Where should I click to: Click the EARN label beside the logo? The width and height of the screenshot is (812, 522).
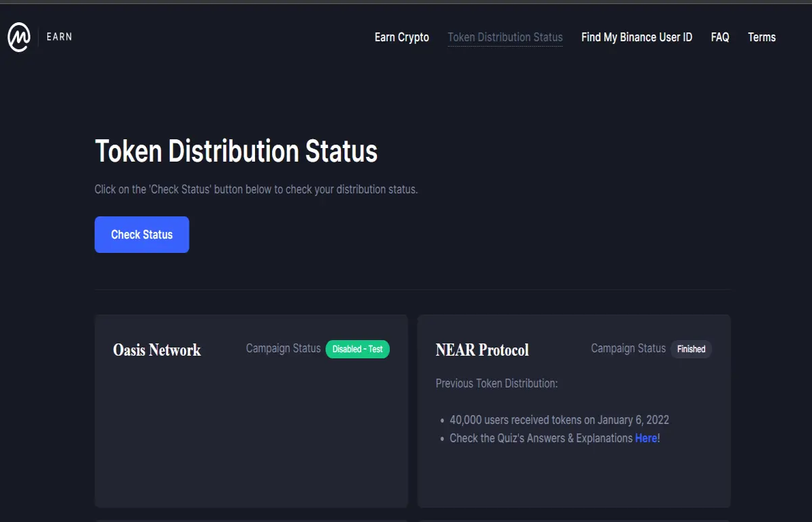(x=60, y=37)
